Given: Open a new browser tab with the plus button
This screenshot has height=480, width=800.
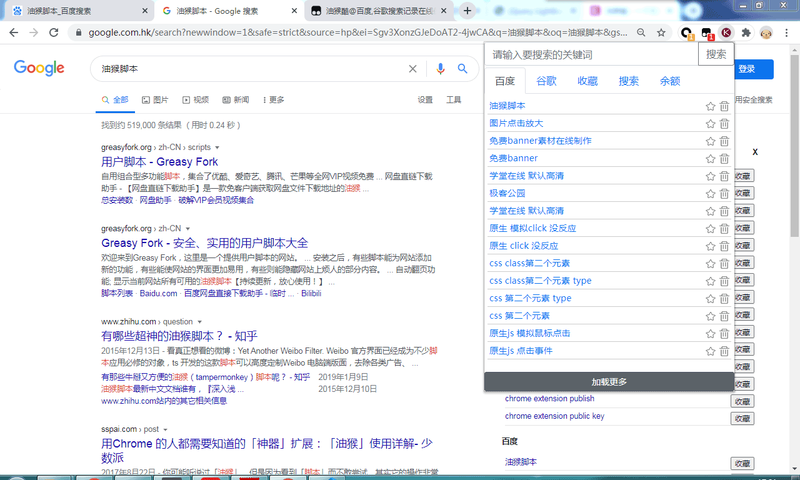Looking at the screenshot, I should 467,10.
